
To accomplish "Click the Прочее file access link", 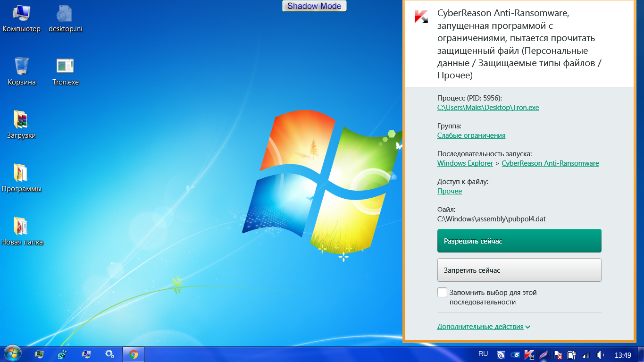I will pos(450,191).
